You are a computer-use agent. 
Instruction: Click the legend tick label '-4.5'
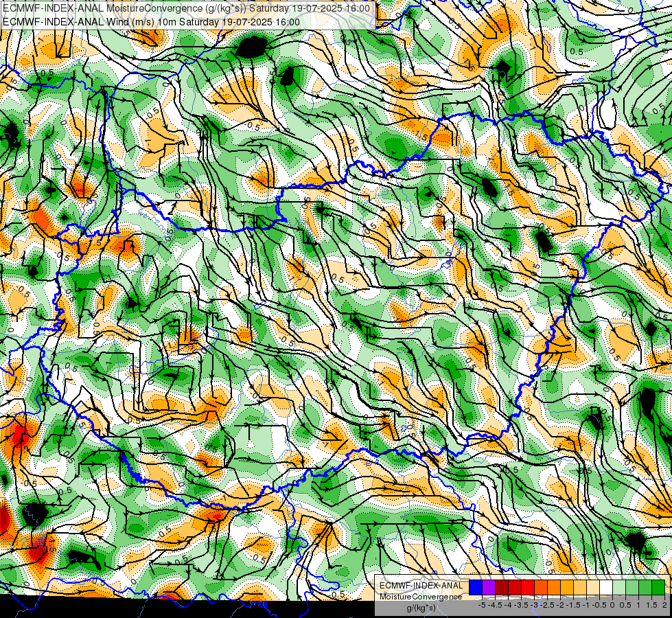click(495, 605)
